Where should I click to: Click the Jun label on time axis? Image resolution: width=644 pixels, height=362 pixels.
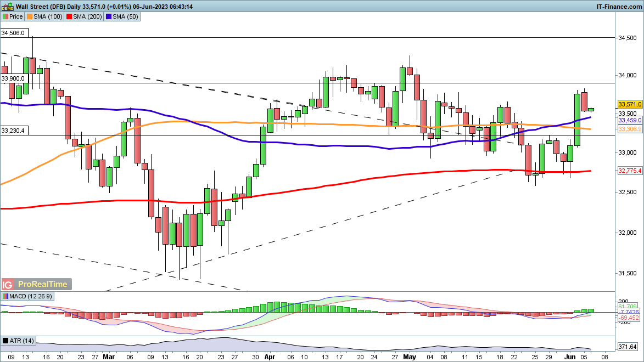point(570,358)
